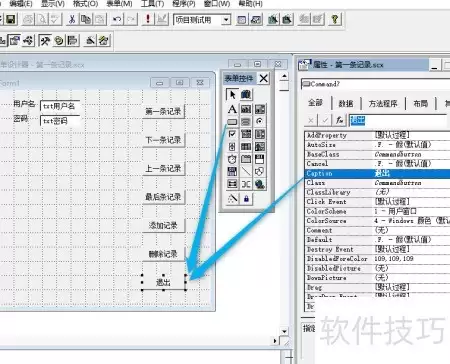Select the Shape tool

260,172
